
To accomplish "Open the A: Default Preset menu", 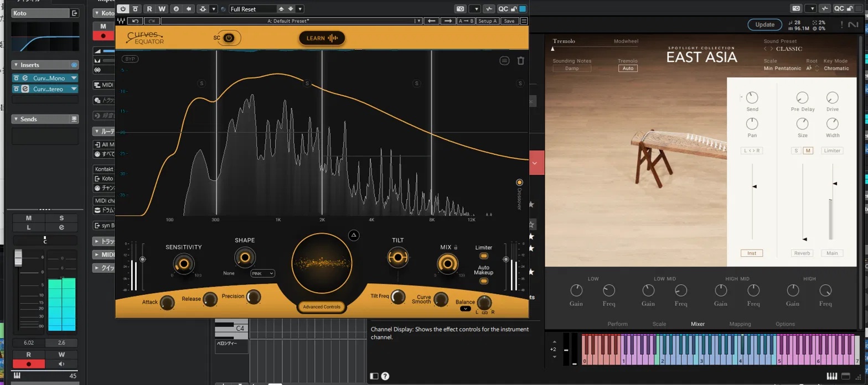I will 292,21.
